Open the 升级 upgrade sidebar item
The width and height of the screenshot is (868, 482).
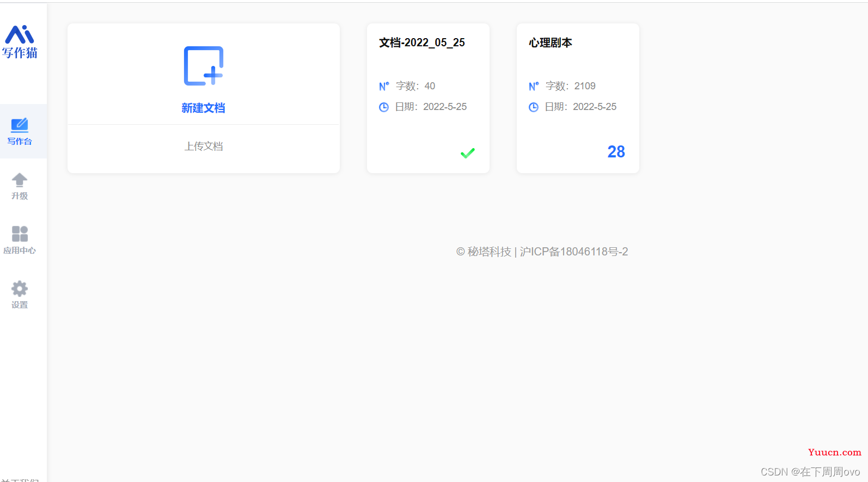pyautogui.click(x=20, y=186)
